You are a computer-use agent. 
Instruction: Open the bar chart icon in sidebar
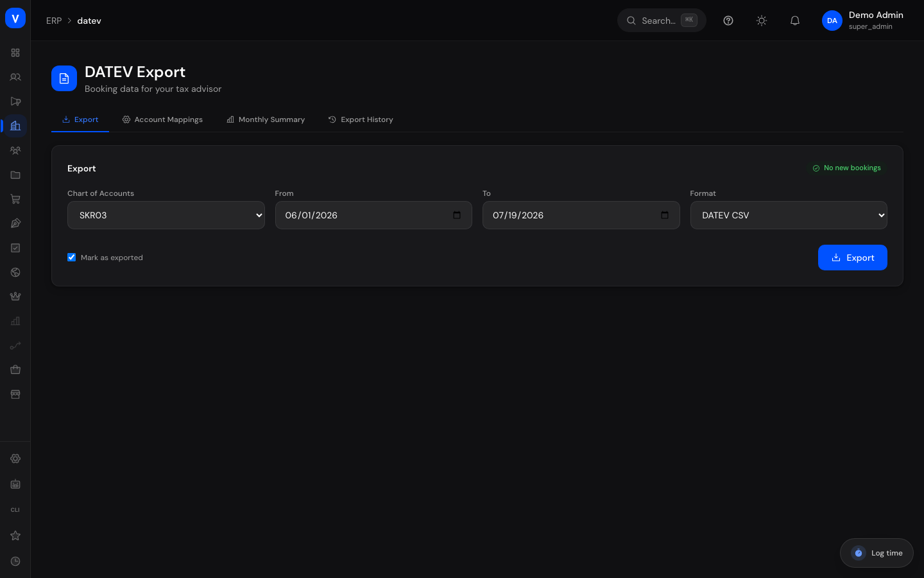coord(15,321)
